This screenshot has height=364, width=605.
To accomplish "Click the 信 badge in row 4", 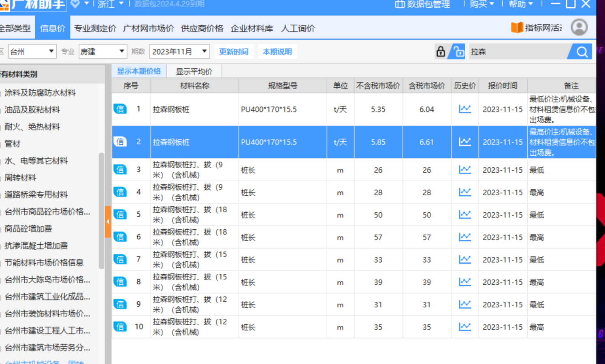I will [120, 192].
